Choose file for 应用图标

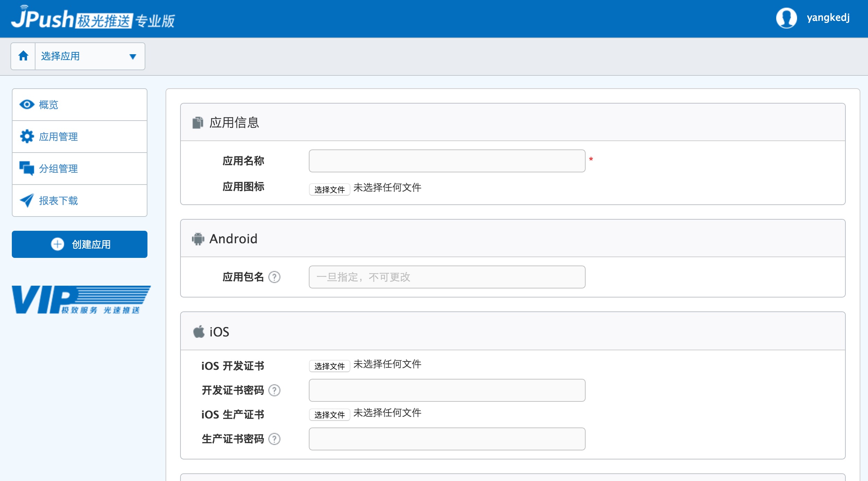point(329,189)
